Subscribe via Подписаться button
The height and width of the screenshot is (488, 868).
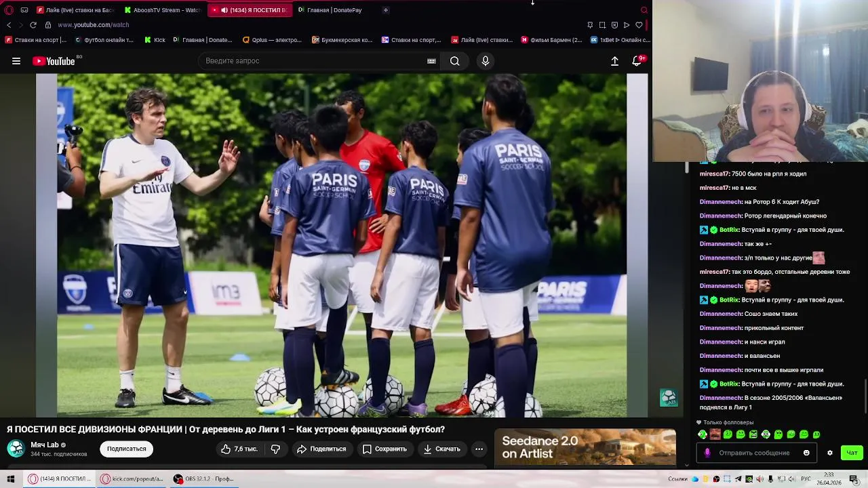click(126, 449)
